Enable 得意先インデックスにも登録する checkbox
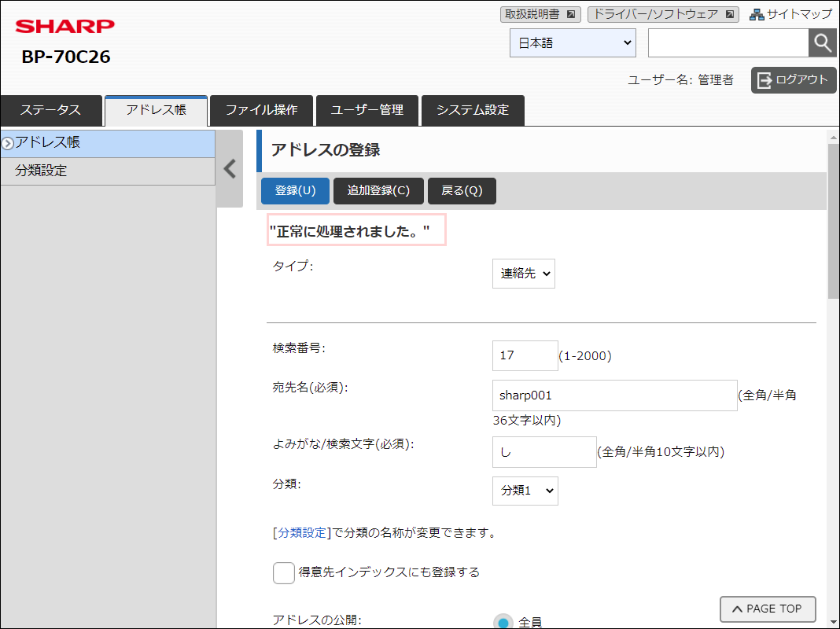Screen dimensions: 840x629 [284, 573]
